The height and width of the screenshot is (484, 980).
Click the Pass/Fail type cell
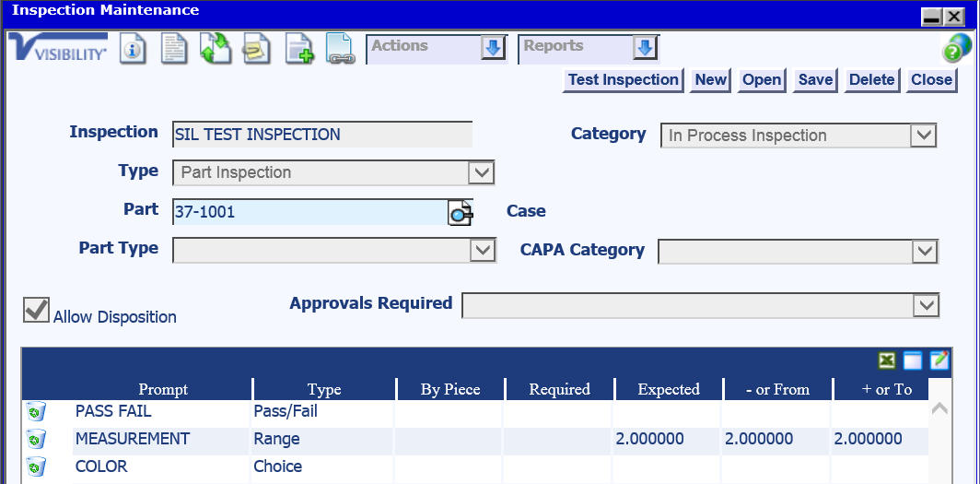coord(321,411)
